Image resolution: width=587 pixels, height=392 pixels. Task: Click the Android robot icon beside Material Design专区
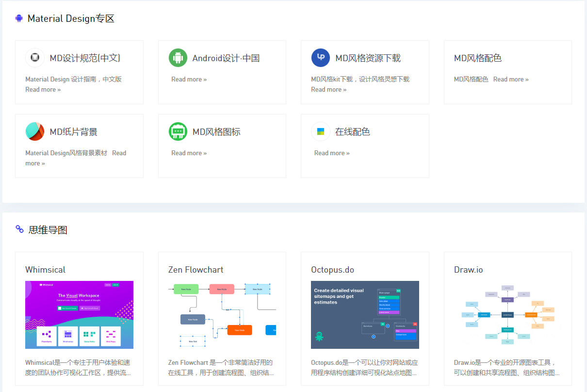(x=19, y=18)
